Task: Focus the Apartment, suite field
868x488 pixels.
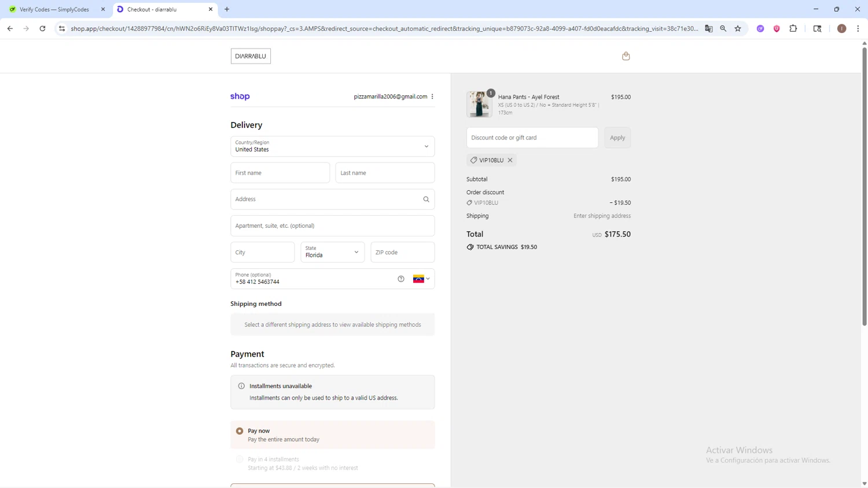Action: click(x=333, y=226)
